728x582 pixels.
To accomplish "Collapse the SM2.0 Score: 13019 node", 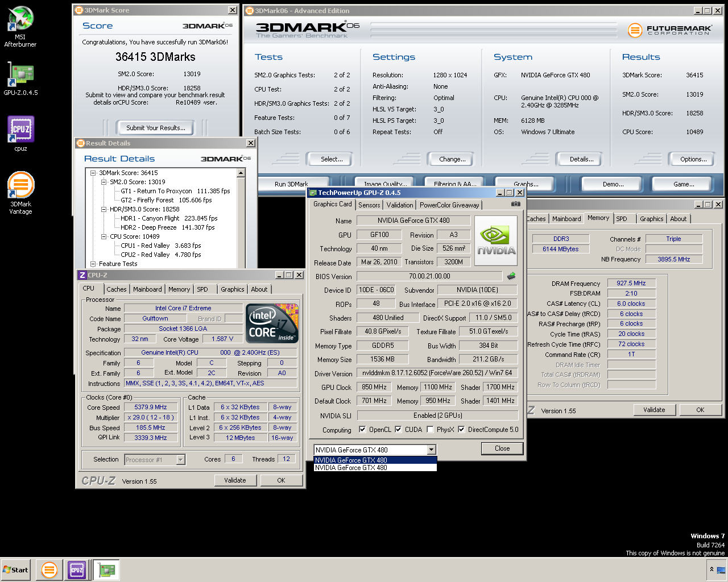I will coord(104,182).
